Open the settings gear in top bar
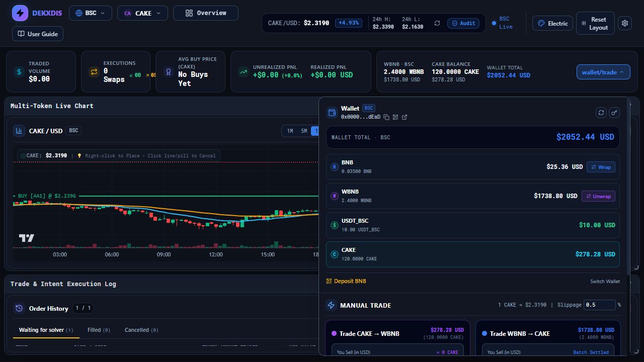Image resolution: width=644 pixels, height=362 pixels. 625,23
